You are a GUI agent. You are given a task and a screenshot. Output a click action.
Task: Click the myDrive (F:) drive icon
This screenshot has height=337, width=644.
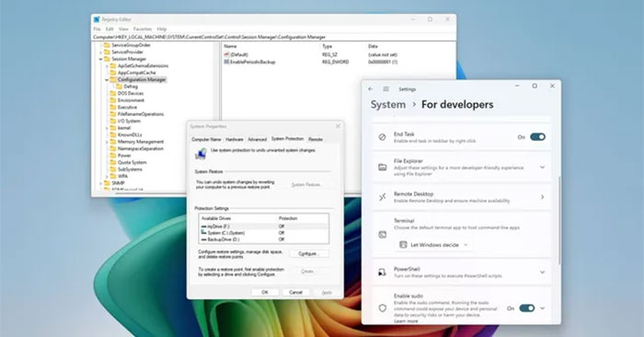(x=203, y=227)
